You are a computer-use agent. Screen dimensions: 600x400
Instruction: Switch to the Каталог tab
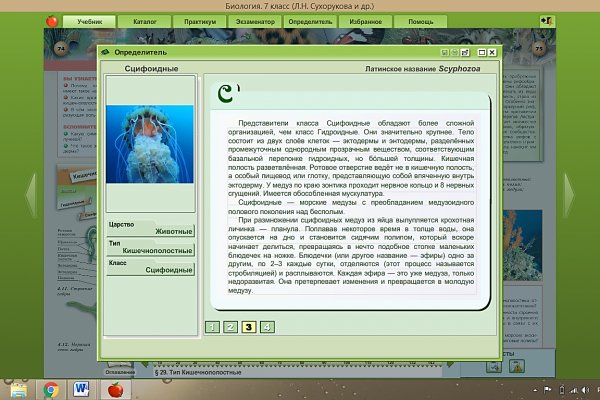point(143,21)
